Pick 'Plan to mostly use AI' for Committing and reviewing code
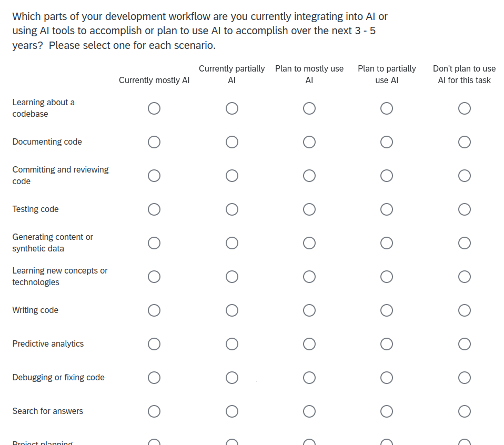The image size is (504, 445). (x=309, y=176)
